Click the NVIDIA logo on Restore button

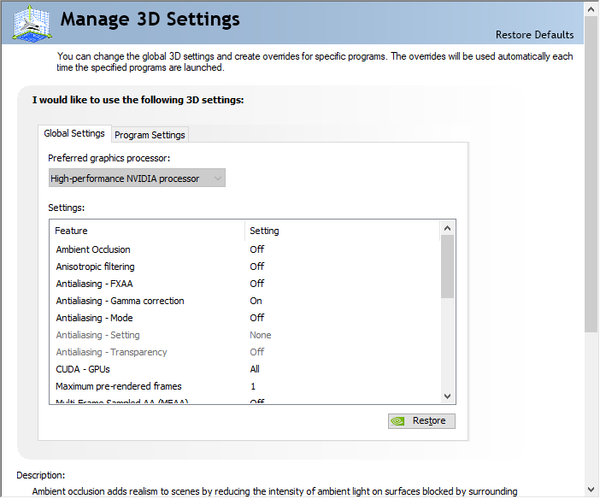(x=398, y=421)
